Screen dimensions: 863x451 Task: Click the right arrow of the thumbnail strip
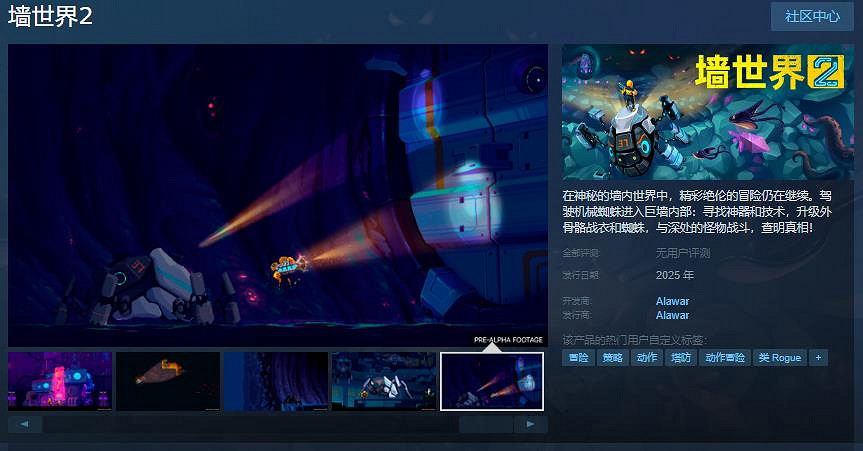[x=531, y=424]
